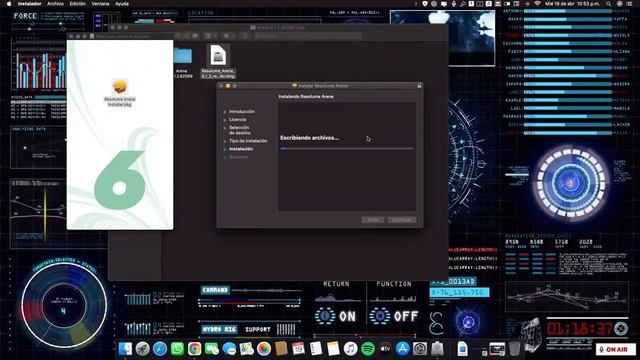The height and width of the screenshot is (360, 640).
Task: Open the Ayuda menu
Action: pos(122,4)
